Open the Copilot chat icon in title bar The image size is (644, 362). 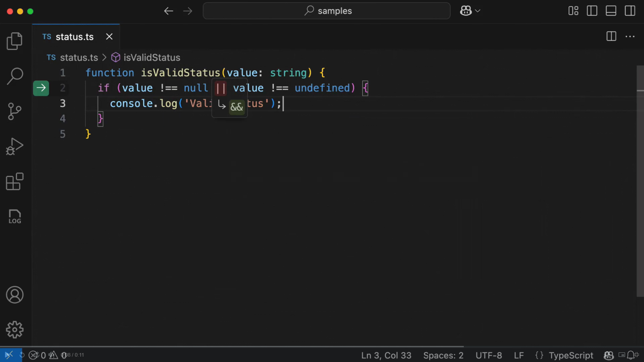[x=466, y=11]
